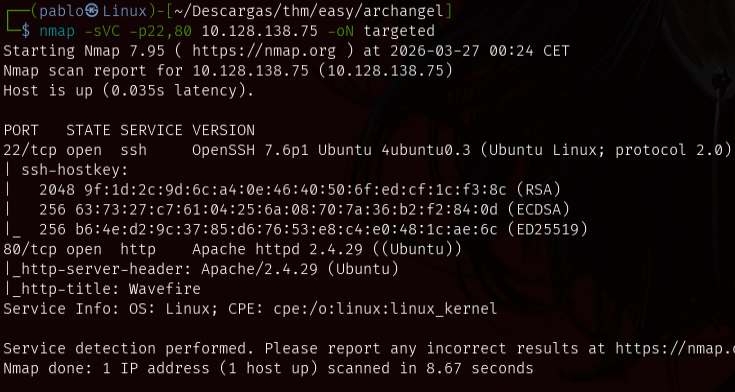
Task: Click the https://nmap.o report URL at the bottom
Action: (675, 348)
